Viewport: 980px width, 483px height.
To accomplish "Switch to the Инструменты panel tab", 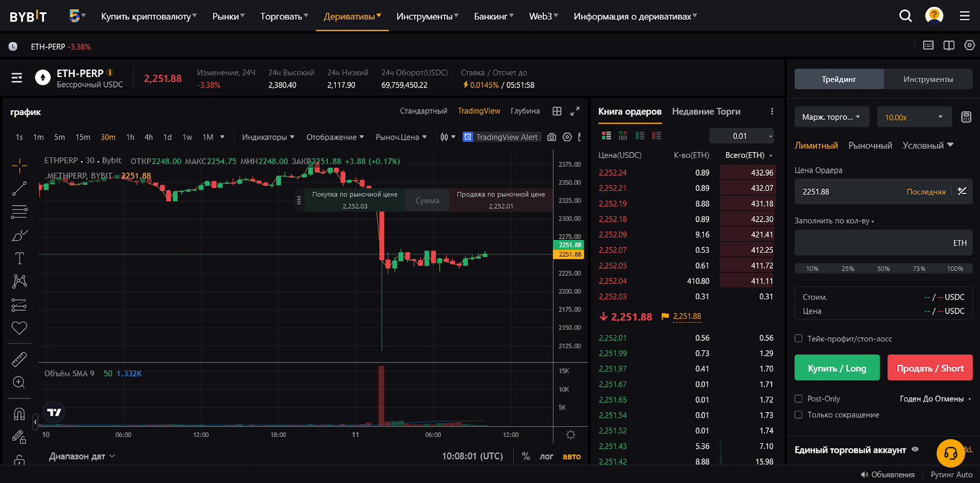I will click(x=928, y=79).
